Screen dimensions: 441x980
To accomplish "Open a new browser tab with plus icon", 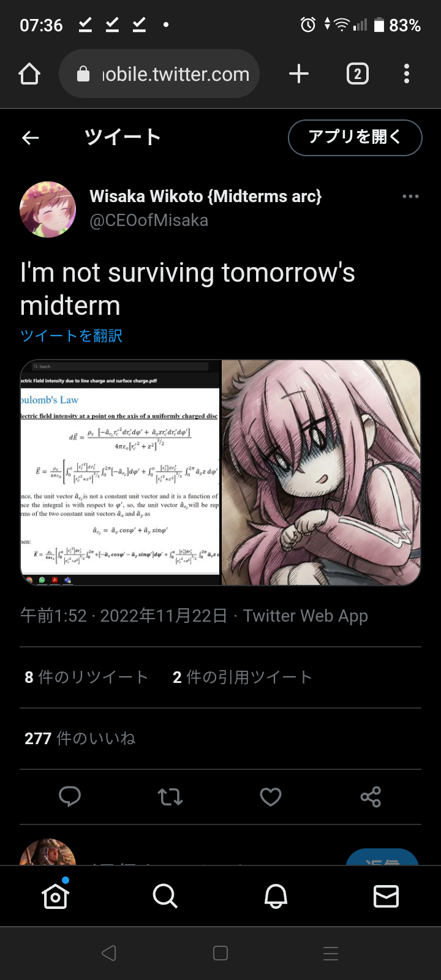I will [x=299, y=74].
